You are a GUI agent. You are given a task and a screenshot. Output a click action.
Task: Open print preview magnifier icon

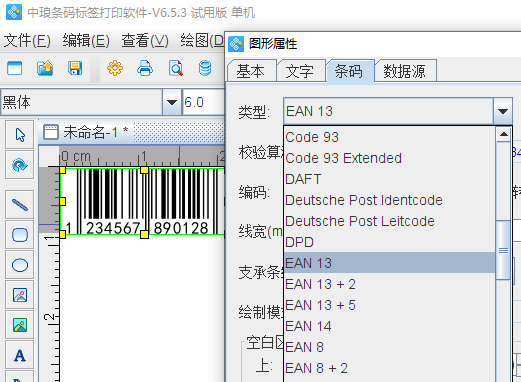(x=176, y=68)
